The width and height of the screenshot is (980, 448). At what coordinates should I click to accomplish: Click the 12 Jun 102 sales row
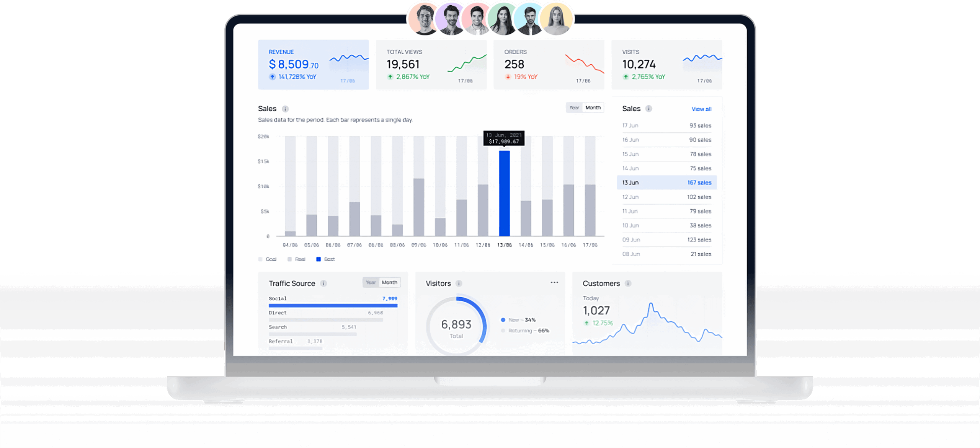pyautogui.click(x=666, y=197)
